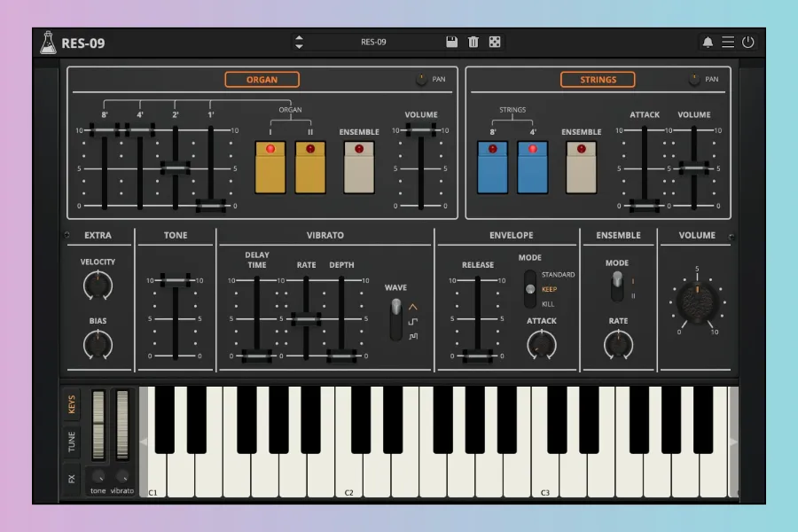Viewport: 798px width, 532px height.
Task: Click the STRINGS section button
Action: (x=598, y=80)
